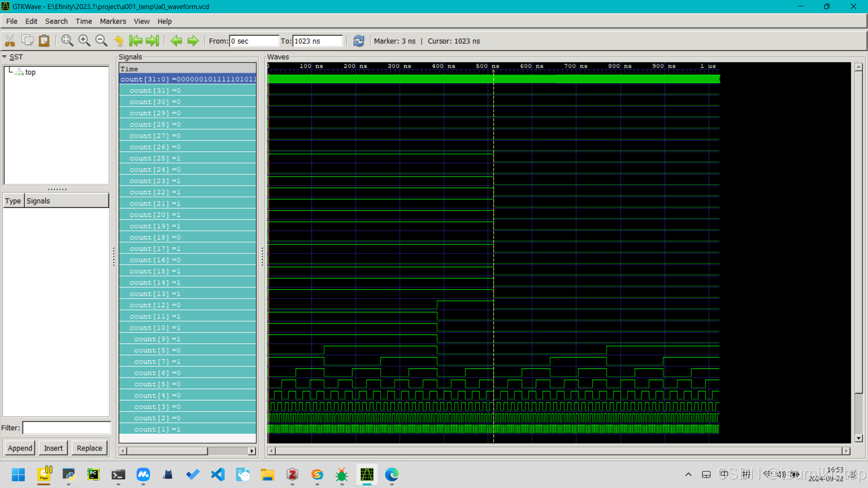Click the Type column header

pyautogui.click(x=13, y=201)
